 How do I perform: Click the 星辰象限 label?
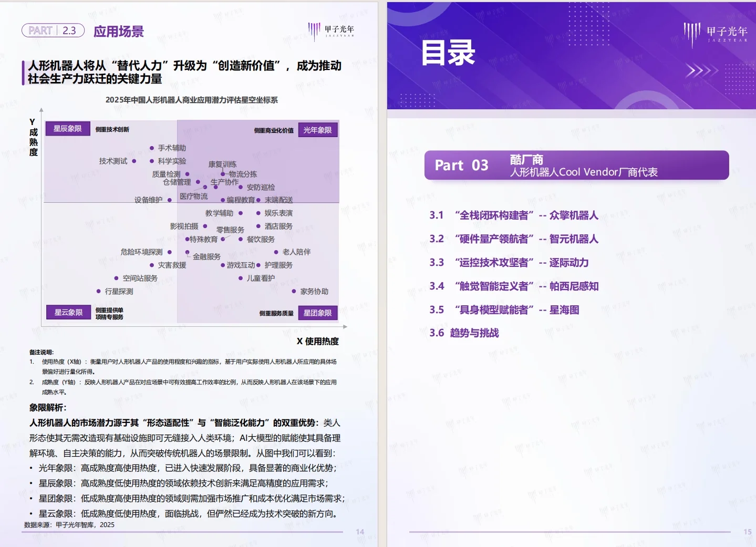tap(67, 129)
